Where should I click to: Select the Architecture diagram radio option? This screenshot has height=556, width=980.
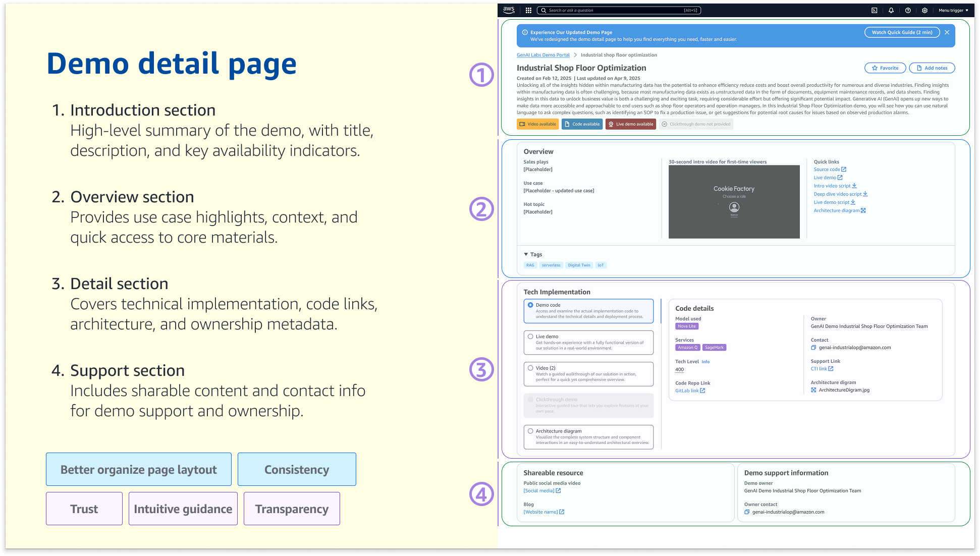(x=530, y=431)
